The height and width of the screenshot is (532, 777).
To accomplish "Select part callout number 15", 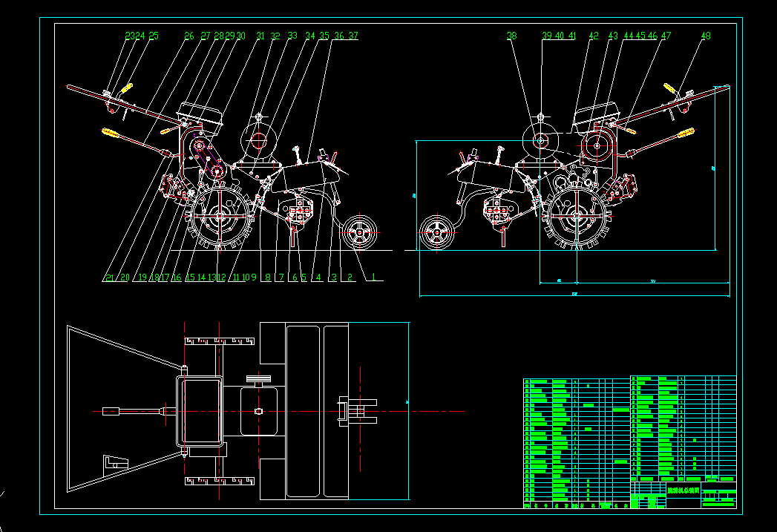I will pos(190,278).
